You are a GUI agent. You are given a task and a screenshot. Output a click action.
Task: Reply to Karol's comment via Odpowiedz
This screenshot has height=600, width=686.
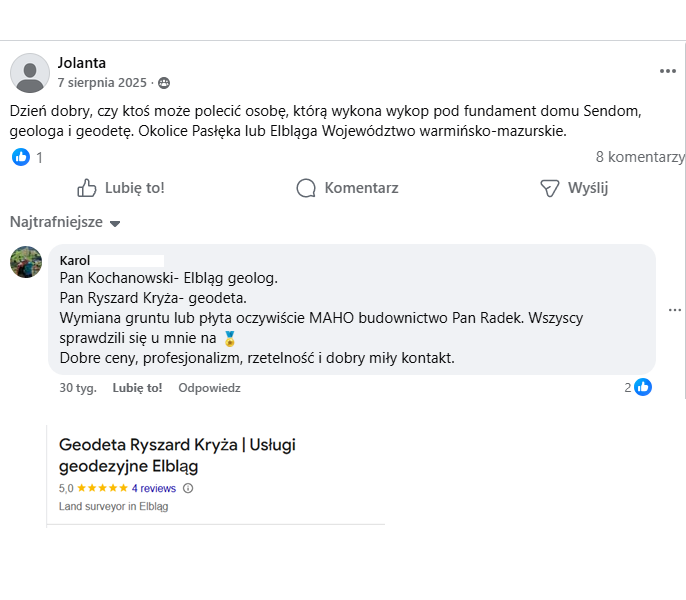[x=209, y=388]
